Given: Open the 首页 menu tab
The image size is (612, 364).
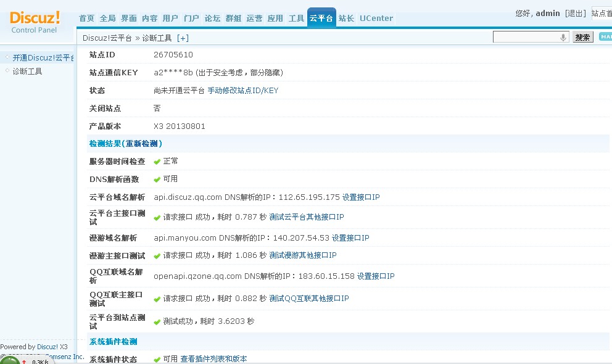Looking at the screenshot, I should tap(86, 19).
